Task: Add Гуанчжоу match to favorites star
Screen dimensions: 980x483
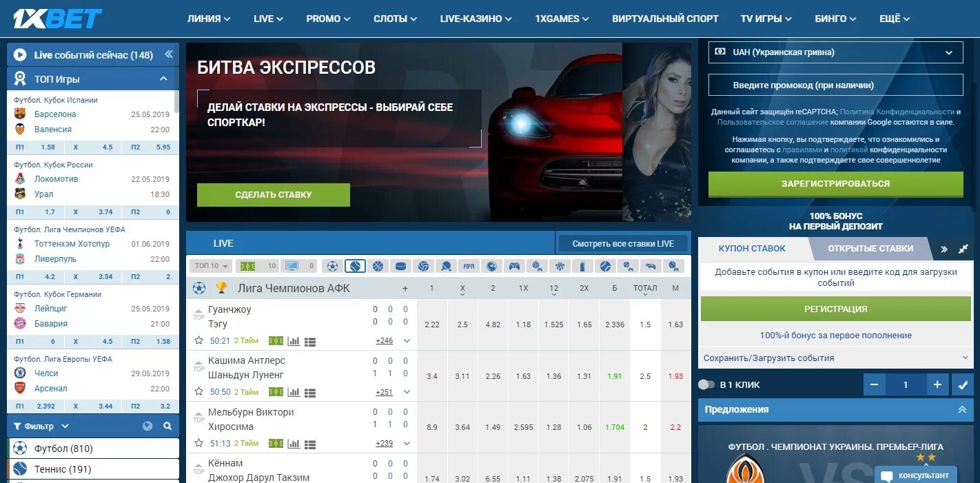Action: click(x=198, y=340)
